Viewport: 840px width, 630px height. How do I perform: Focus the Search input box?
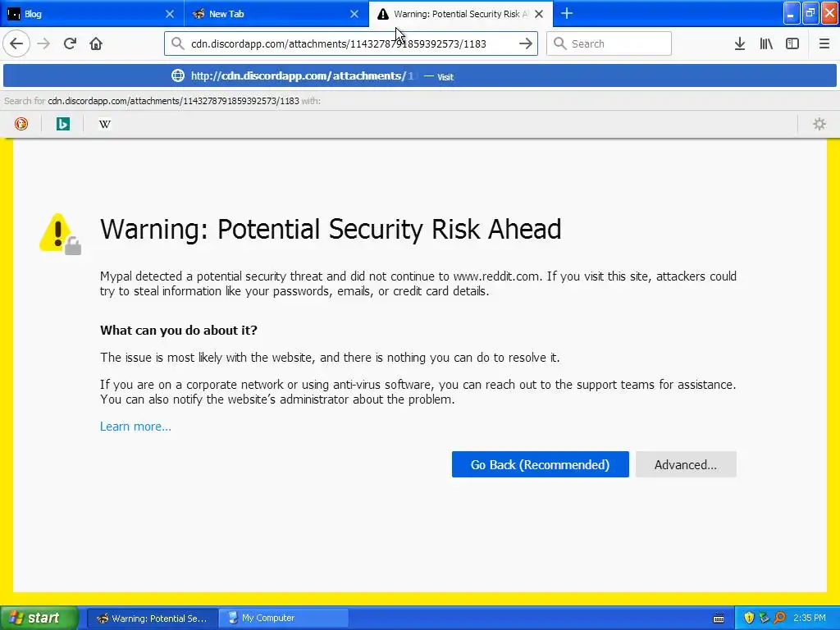[609, 43]
